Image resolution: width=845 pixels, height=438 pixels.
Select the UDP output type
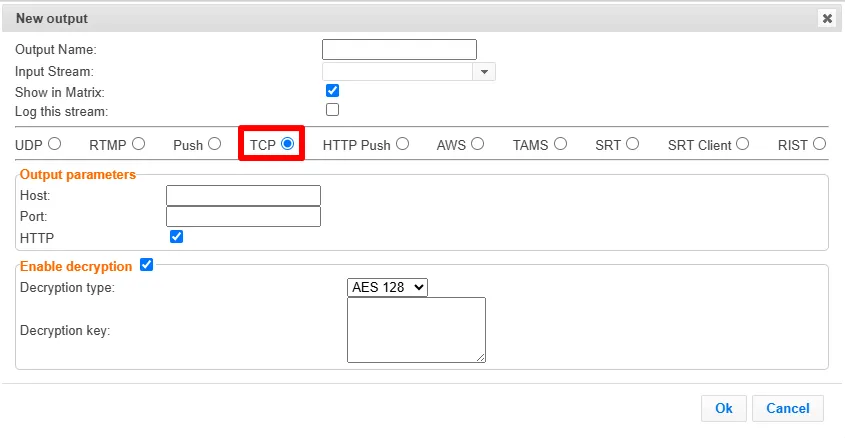click(54, 144)
